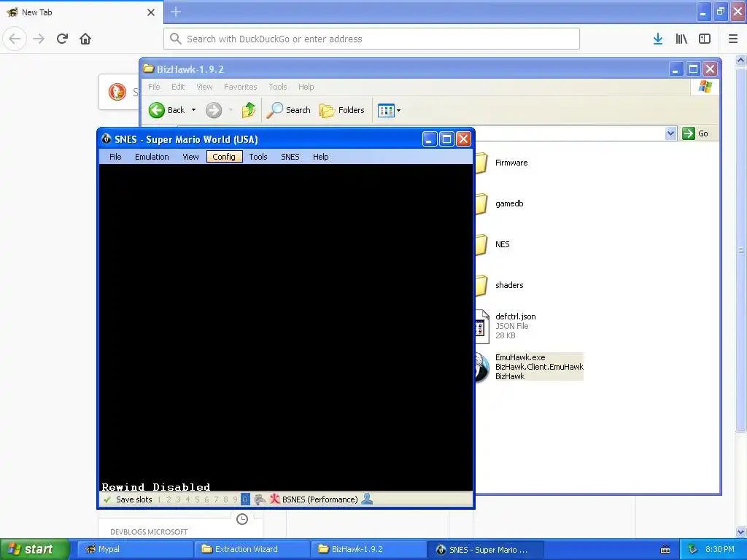The width and height of the screenshot is (747, 560).
Task: Switch to BizHawk-1.9.2 taskbar item
Action: click(368, 549)
